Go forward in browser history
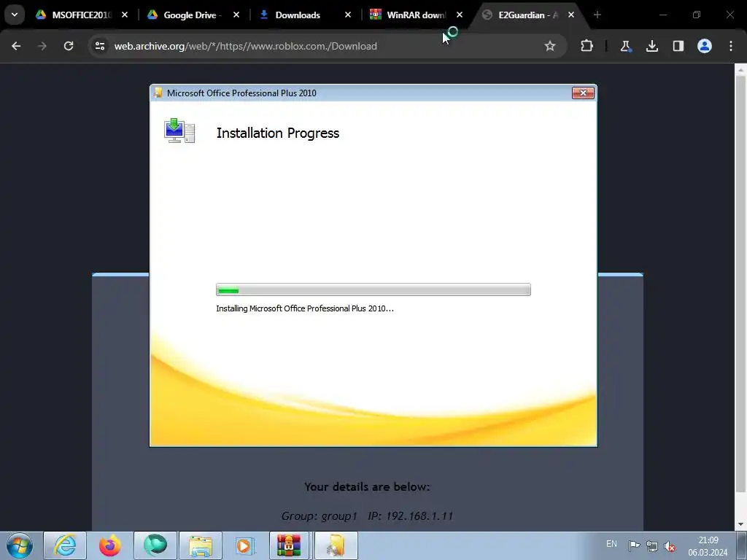The width and height of the screenshot is (747, 560). pyautogui.click(x=42, y=46)
